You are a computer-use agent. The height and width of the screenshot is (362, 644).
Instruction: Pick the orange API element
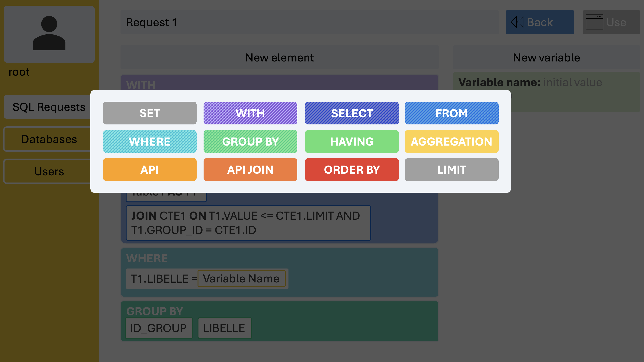(x=150, y=169)
